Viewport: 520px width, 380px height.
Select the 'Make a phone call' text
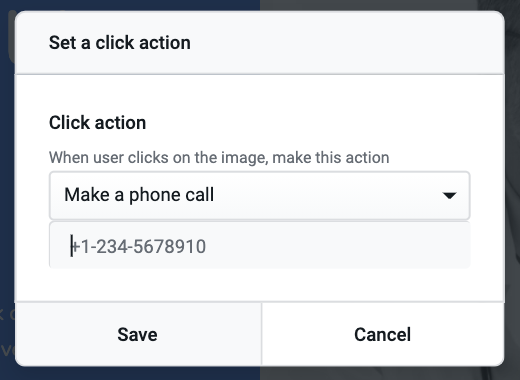click(139, 195)
